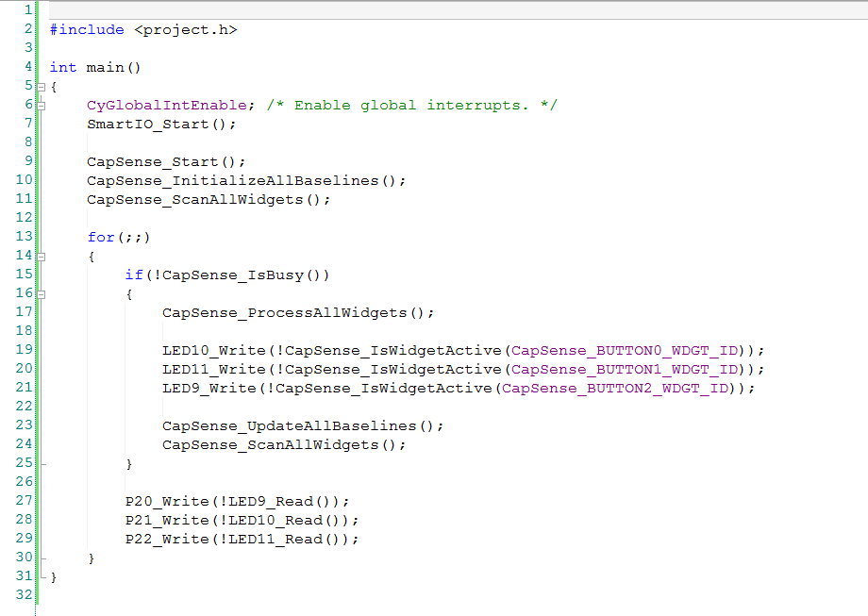Click the for(;;) loop keyword

(x=101, y=237)
